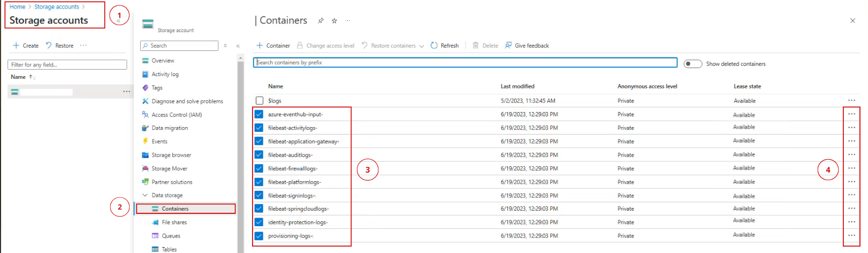Click Delete in toolbar
The width and height of the screenshot is (868, 253).
pos(485,46)
